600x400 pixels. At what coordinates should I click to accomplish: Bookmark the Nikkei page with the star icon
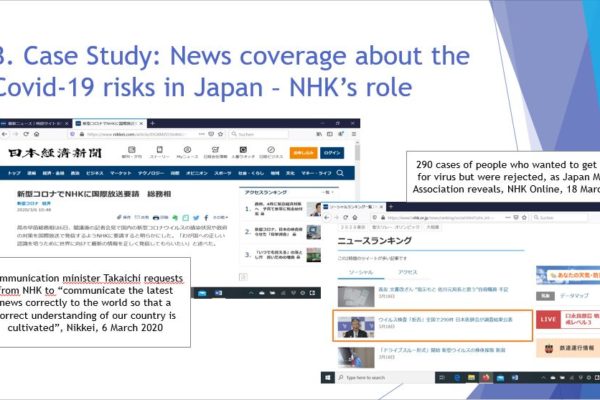(220, 134)
